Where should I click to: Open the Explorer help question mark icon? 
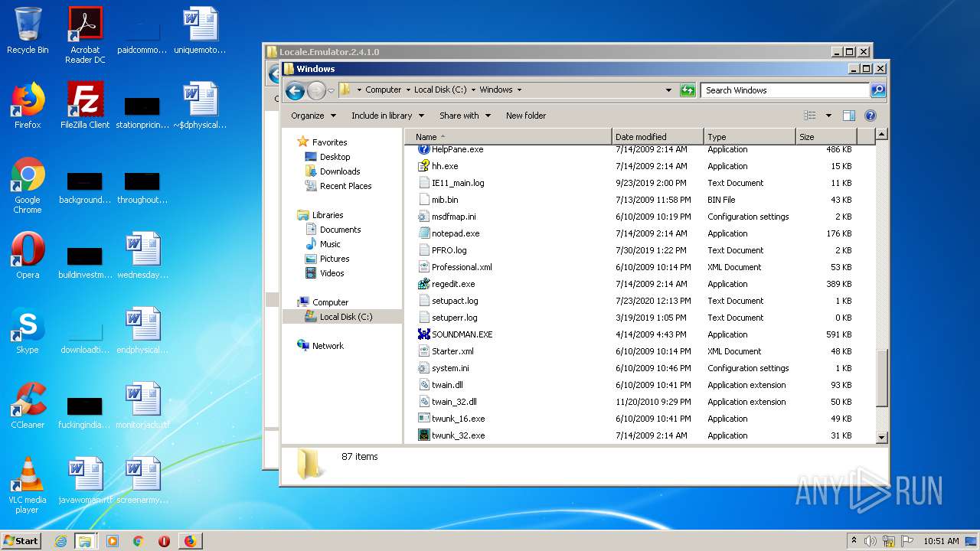pyautogui.click(x=870, y=116)
